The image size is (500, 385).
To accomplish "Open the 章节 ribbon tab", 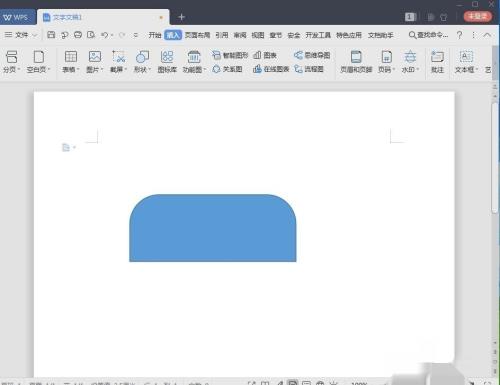I will coord(276,35).
